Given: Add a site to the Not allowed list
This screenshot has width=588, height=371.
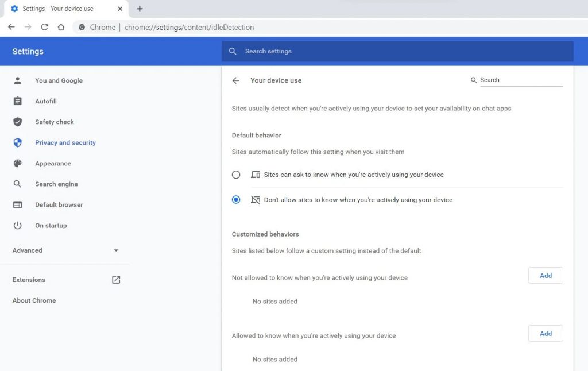Looking at the screenshot, I should tap(546, 276).
